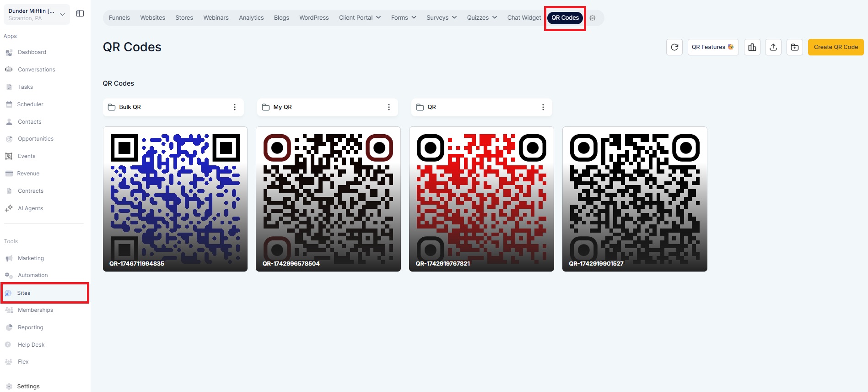Switch to the Webinars tab
Viewport: 868px width, 392px height.
point(216,18)
